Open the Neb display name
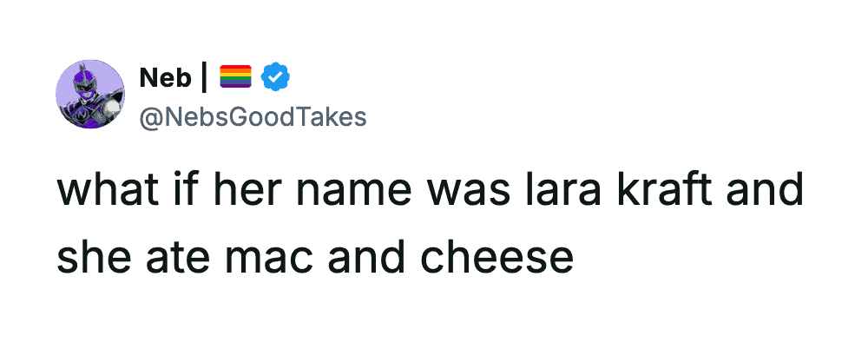The image size is (868, 349). coord(165,79)
